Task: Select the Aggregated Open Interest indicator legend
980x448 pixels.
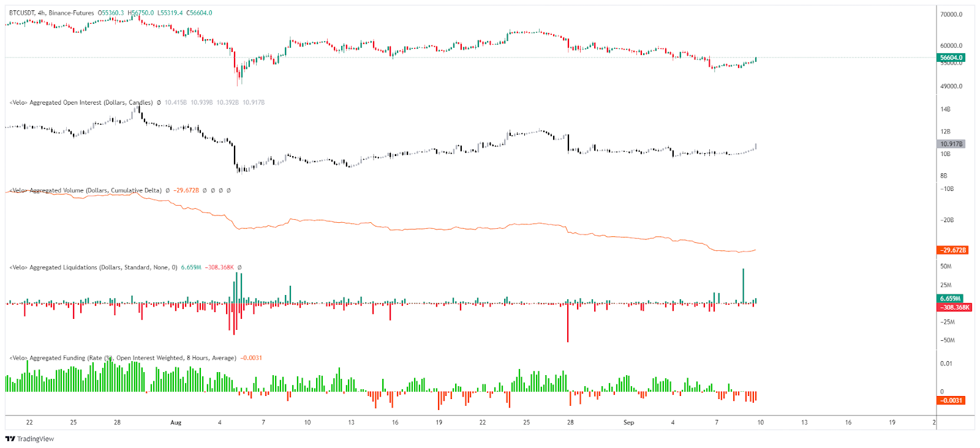Action: pyautogui.click(x=81, y=103)
